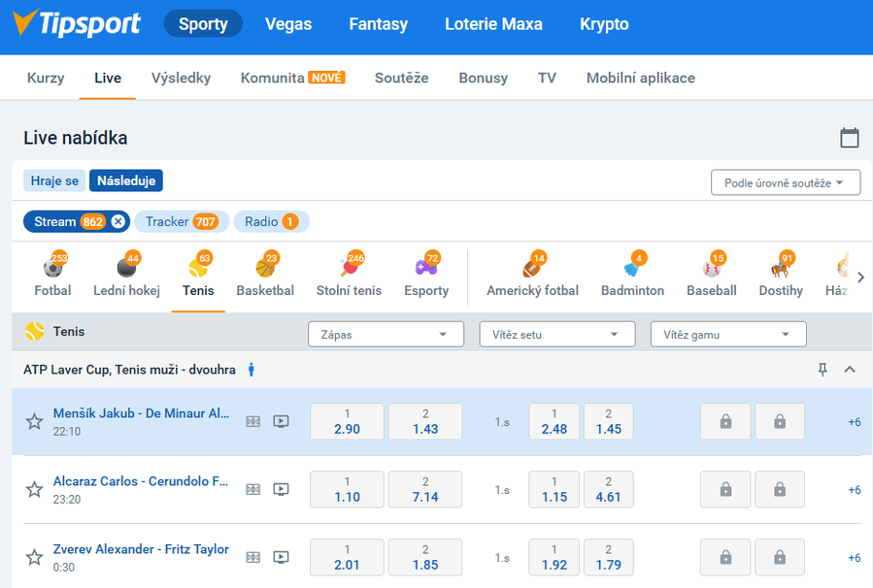873x588 pixels.
Task: Switch to the Vegas section
Action: (288, 24)
